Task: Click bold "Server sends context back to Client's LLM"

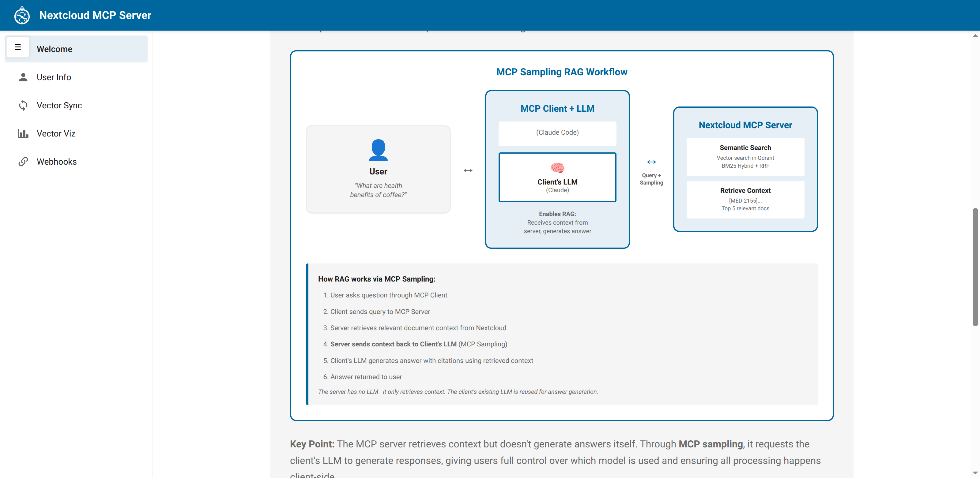Action: (x=393, y=344)
